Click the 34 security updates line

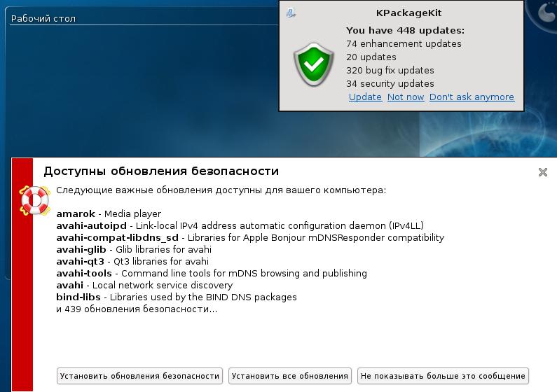click(390, 84)
